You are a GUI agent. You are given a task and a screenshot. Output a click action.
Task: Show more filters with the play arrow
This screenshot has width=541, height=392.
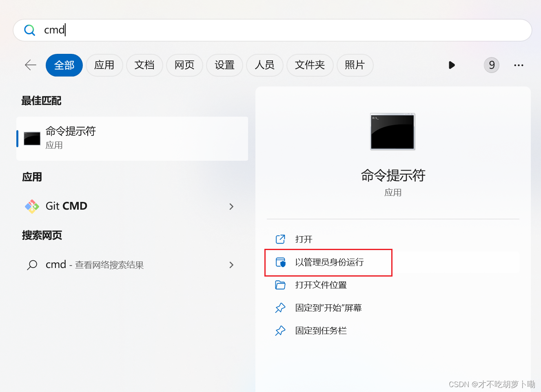pos(452,65)
